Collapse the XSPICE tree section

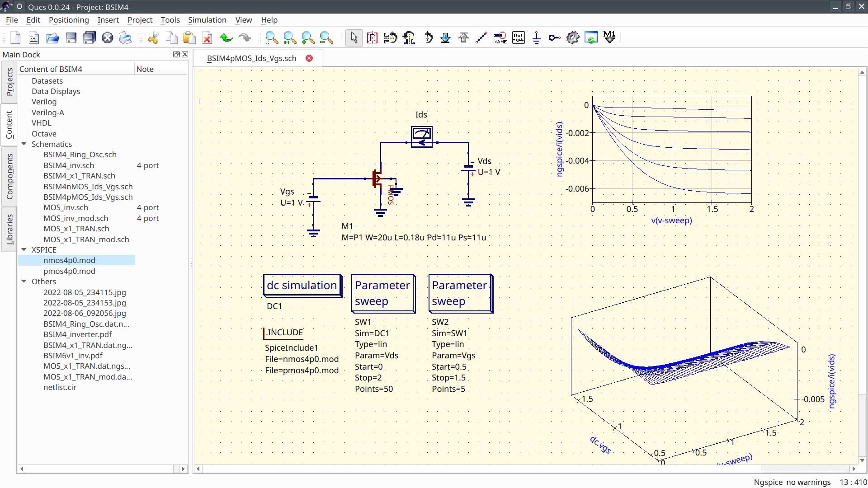(x=24, y=249)
